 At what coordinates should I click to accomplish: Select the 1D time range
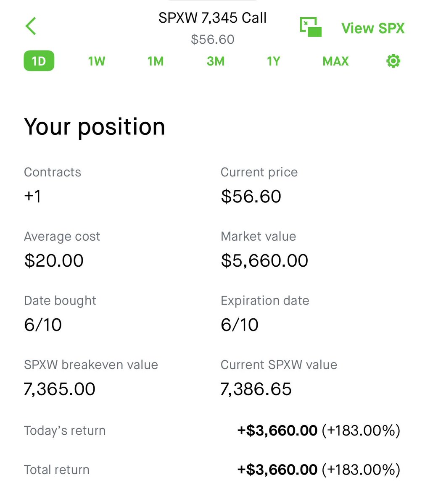39,61
